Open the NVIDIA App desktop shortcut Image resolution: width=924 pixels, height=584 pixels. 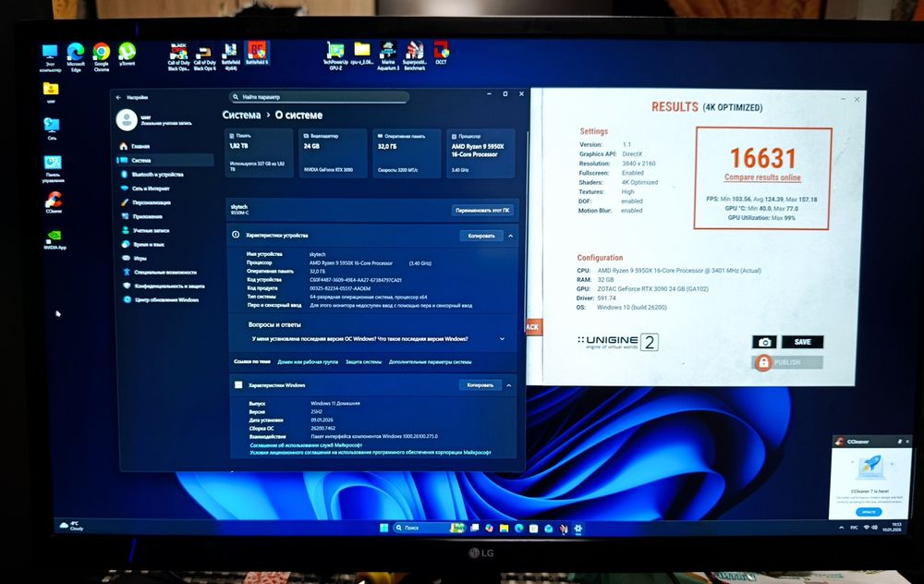(x=55, y=239)
